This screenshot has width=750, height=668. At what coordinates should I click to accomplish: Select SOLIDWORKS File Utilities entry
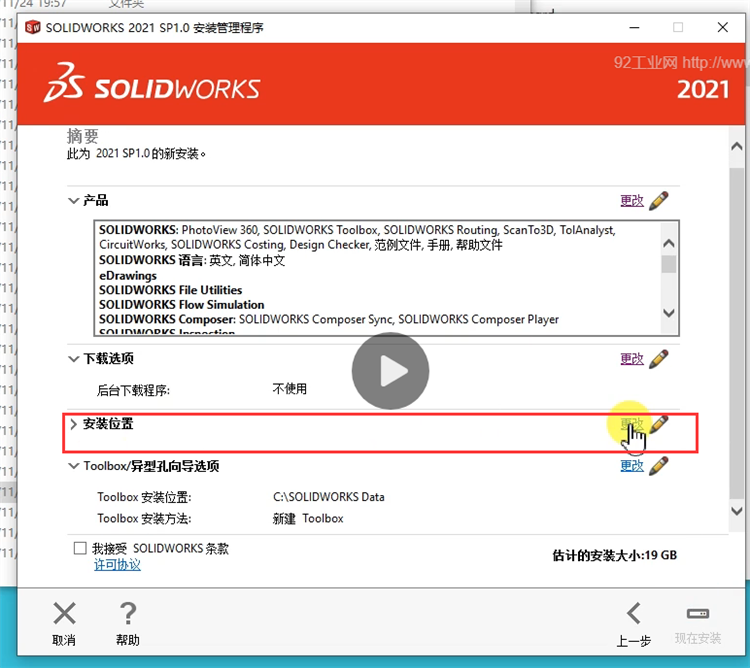point(170,290)
